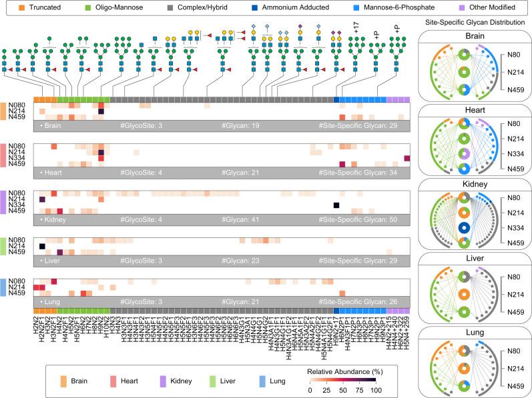
Task: Select the Brain N80 donut chart
Action: coord(464,55)
